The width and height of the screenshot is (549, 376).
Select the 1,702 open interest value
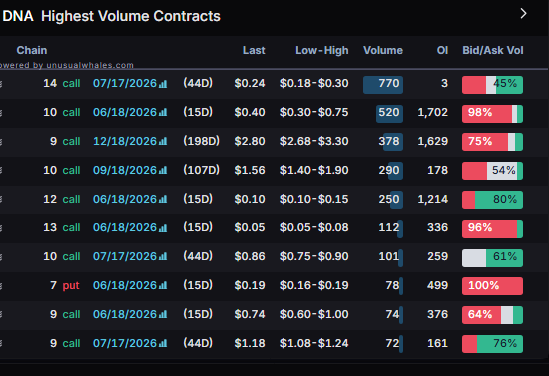coord(432,112)
